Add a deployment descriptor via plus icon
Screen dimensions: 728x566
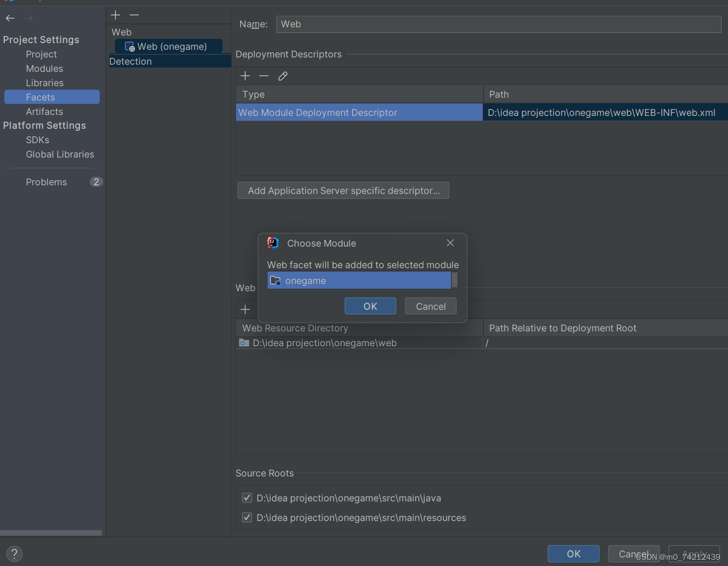(245, 76)
